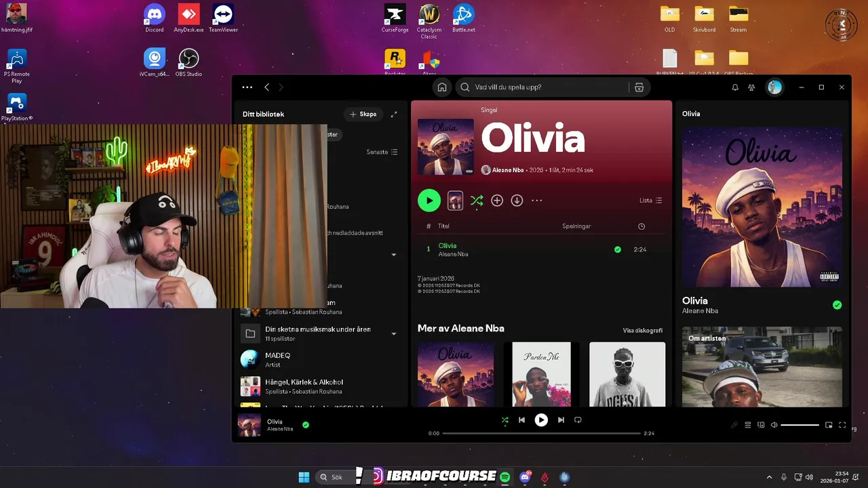
Task: Expand library to full view
Action: click(x=394, y=114)
